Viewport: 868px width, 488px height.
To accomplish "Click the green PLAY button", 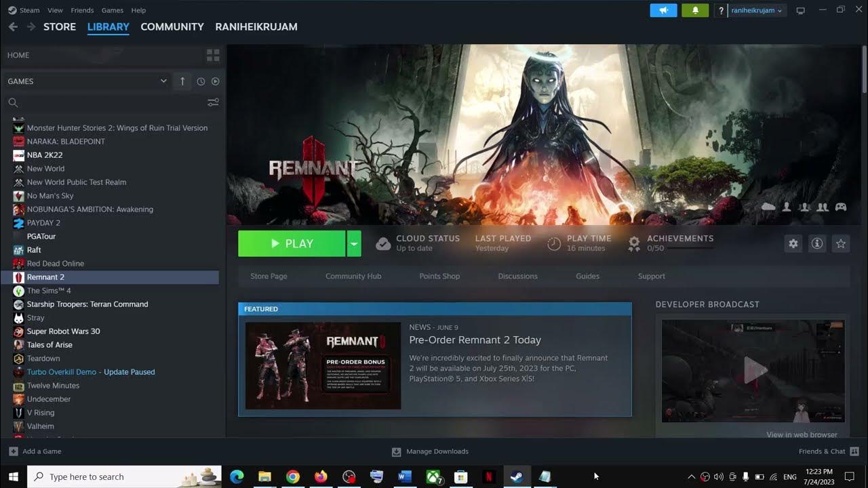I will (x=292, y=243).
